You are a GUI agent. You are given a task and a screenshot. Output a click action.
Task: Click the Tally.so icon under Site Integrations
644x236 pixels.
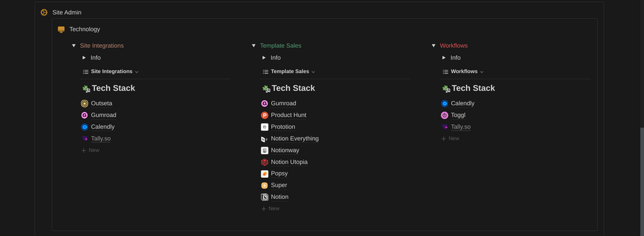(x=85, y=139)
